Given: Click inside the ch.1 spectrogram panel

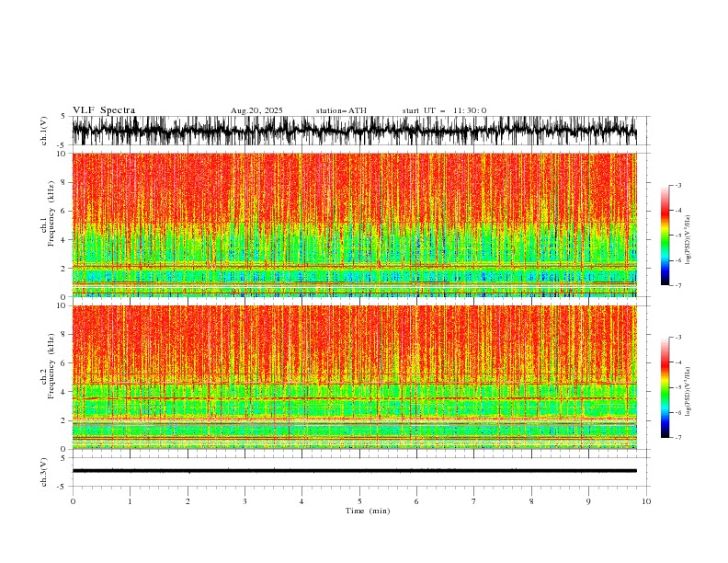Looking at the screenshot, I should 354,224.
